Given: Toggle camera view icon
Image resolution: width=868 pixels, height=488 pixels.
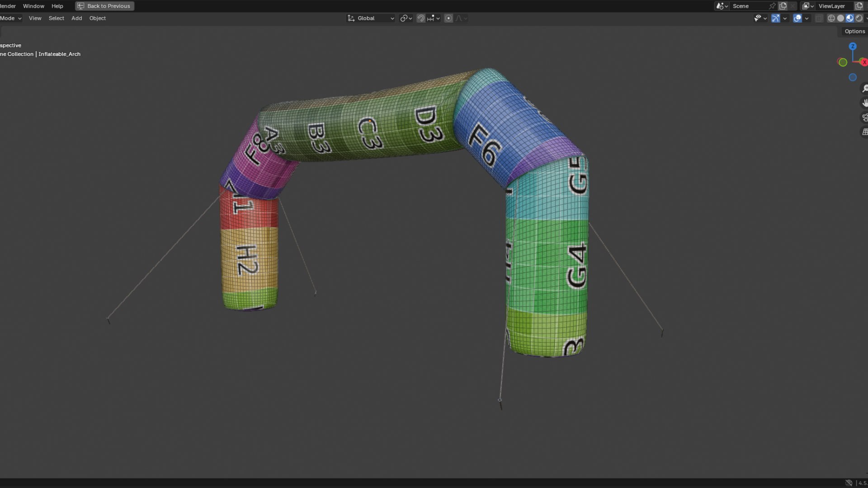Looking at the screenshot, I should (x=864, y=117).
